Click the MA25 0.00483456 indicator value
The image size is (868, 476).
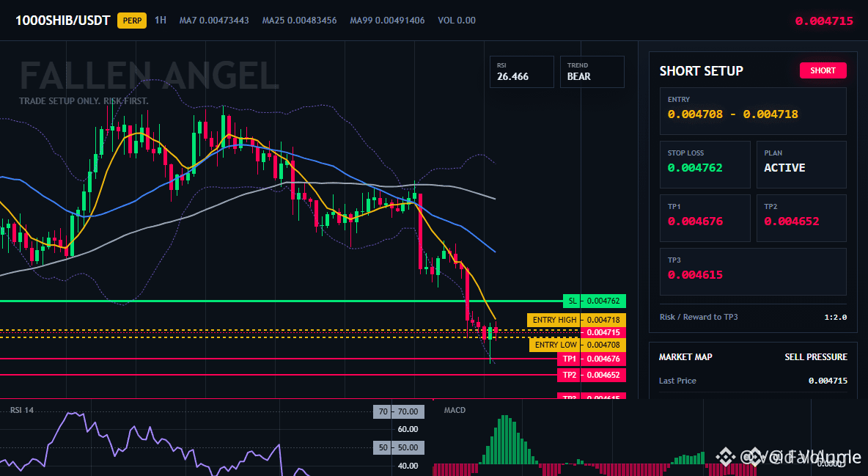coord(300,21)
